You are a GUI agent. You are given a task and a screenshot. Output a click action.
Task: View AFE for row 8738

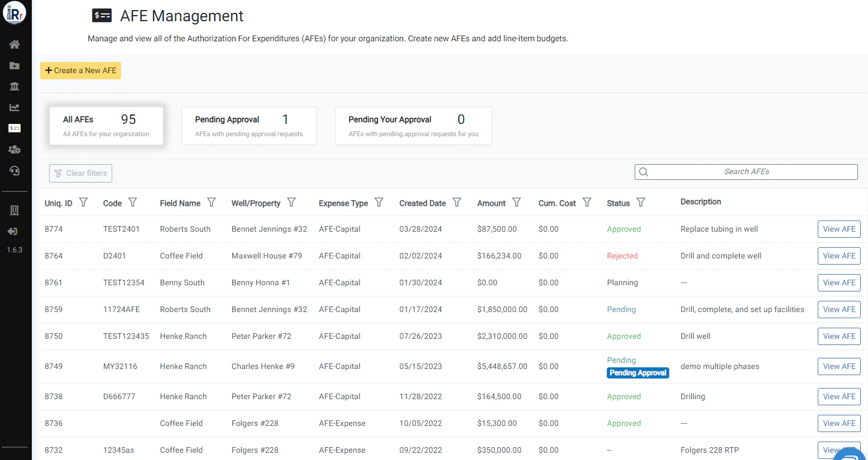coord(839,396)
